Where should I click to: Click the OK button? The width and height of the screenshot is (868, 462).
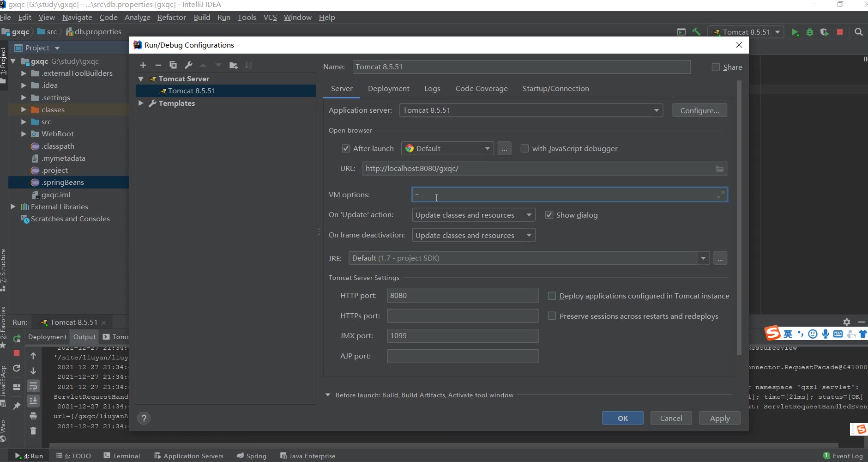[622, 418]
